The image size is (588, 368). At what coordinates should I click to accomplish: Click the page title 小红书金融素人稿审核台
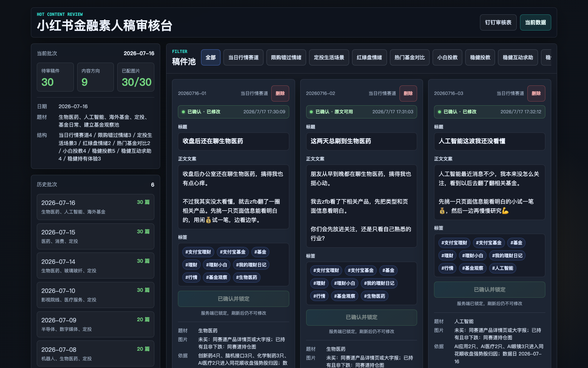(x=104, y=26)
